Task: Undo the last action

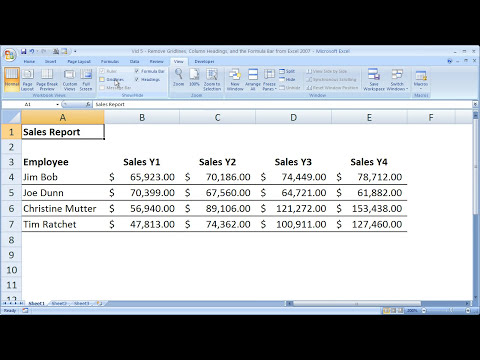Action: coord(32,51)
